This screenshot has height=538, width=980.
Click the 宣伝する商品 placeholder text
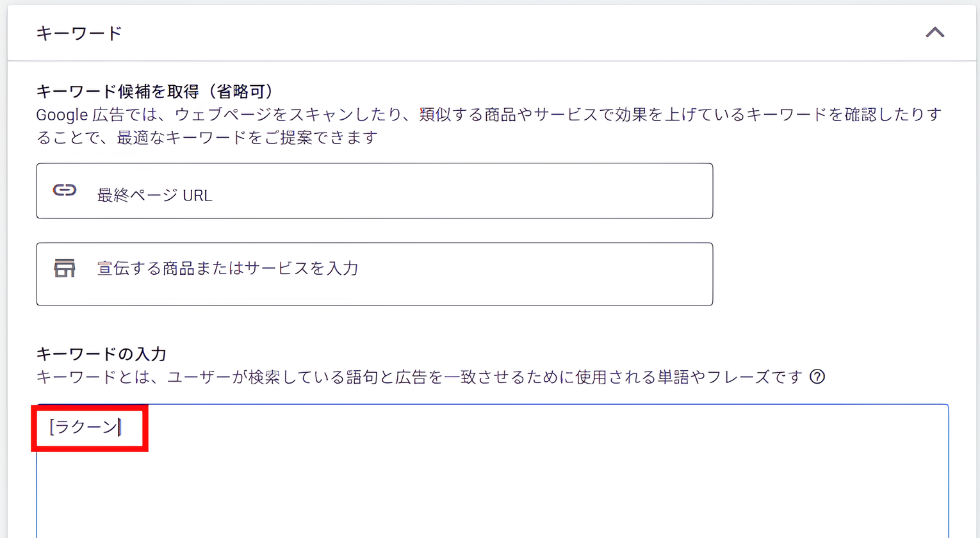[x=227, y=268]
